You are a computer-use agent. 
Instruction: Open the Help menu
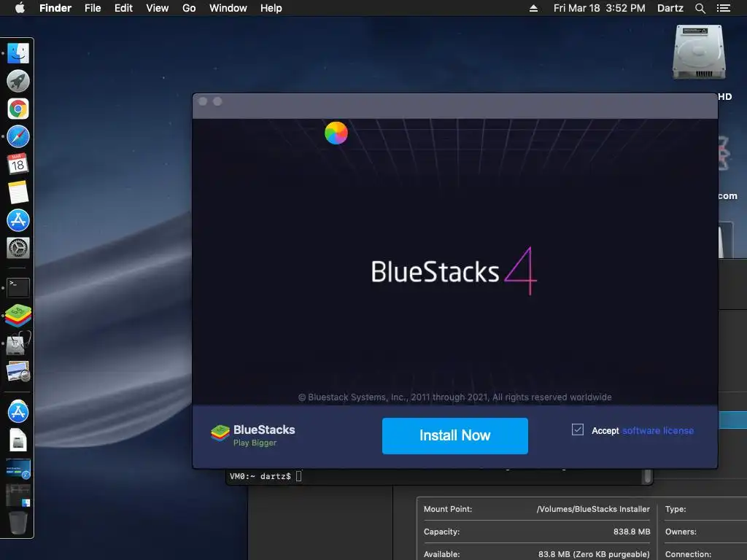click(271, 8)
